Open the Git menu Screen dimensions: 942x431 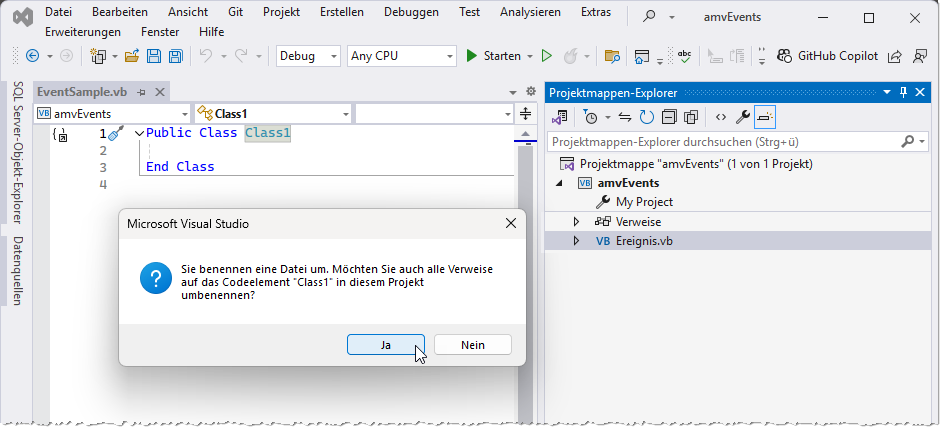click(x=236, y=12)
